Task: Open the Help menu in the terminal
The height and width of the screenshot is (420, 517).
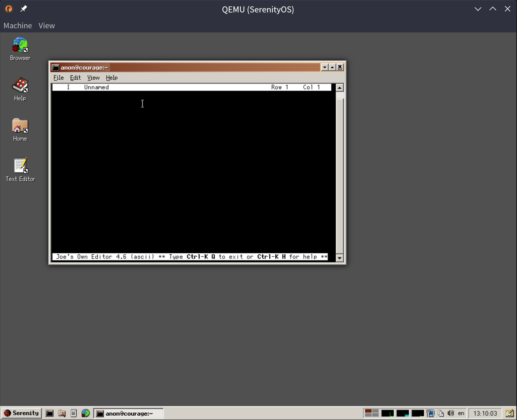Action: (112, 78)
